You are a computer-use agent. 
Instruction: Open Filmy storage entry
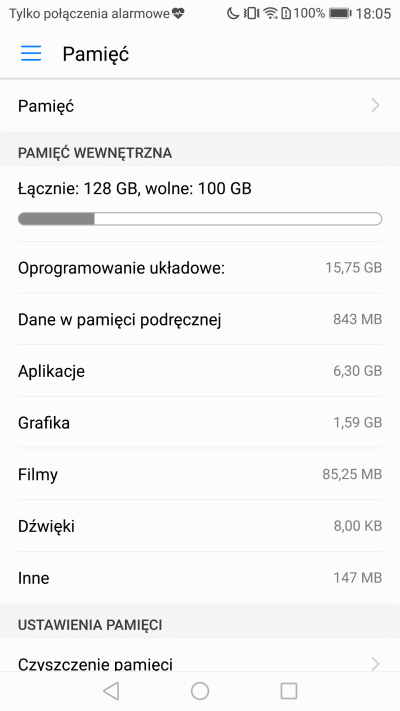pyautogui.click(x=200, y=474)
